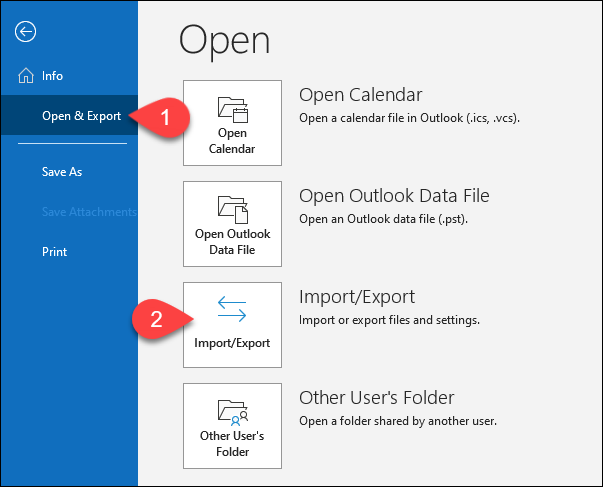Click the large Open page title
This screenshot has width=603, height=487.
[x=225, y=41]
